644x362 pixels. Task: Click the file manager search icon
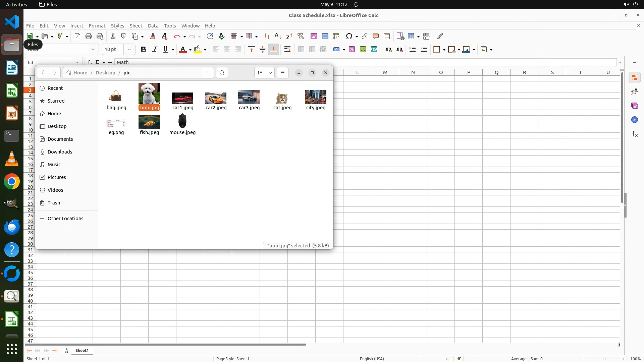tap(222, 73)
